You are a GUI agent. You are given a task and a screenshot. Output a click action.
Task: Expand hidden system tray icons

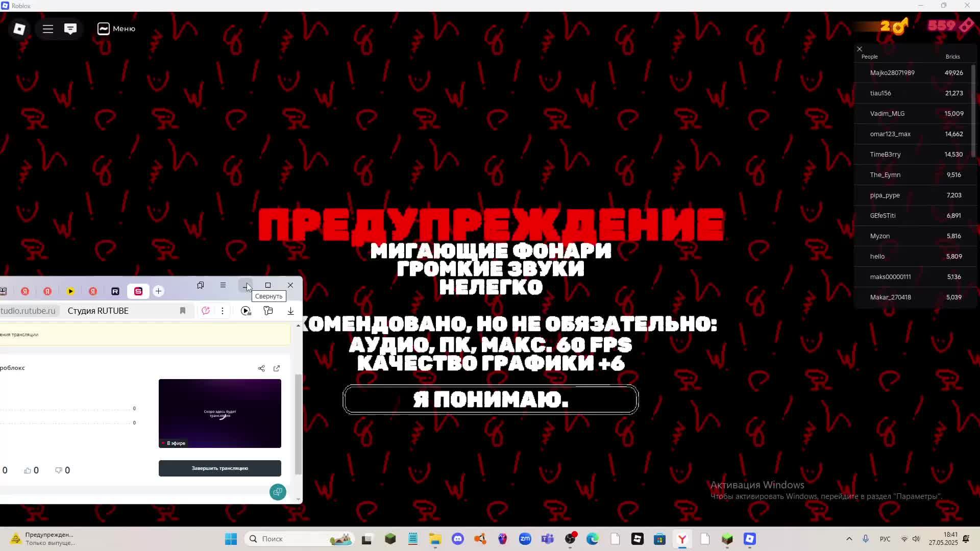[849, 539]
